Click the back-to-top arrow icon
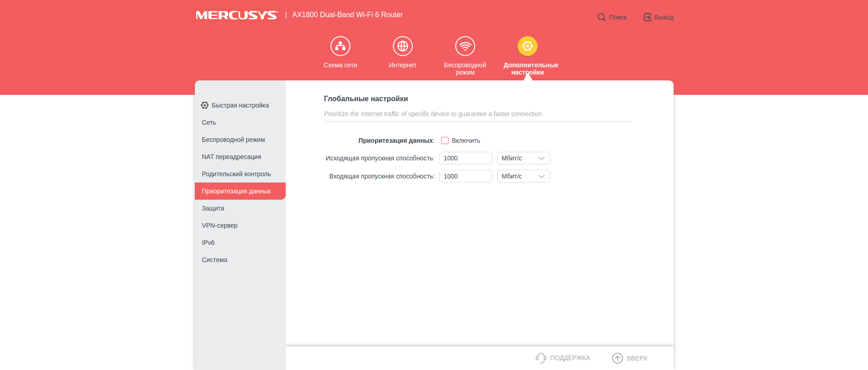 pyautogui.click(x=617, y=358)
